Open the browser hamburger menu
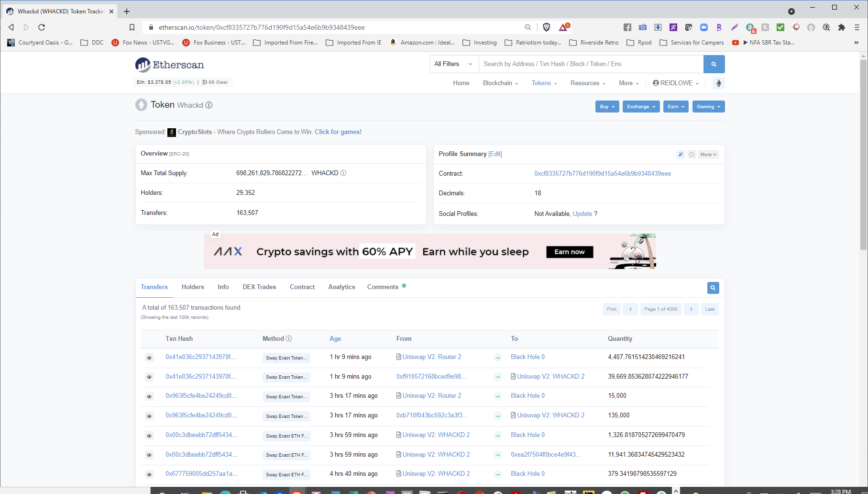 tap(857, 27)
